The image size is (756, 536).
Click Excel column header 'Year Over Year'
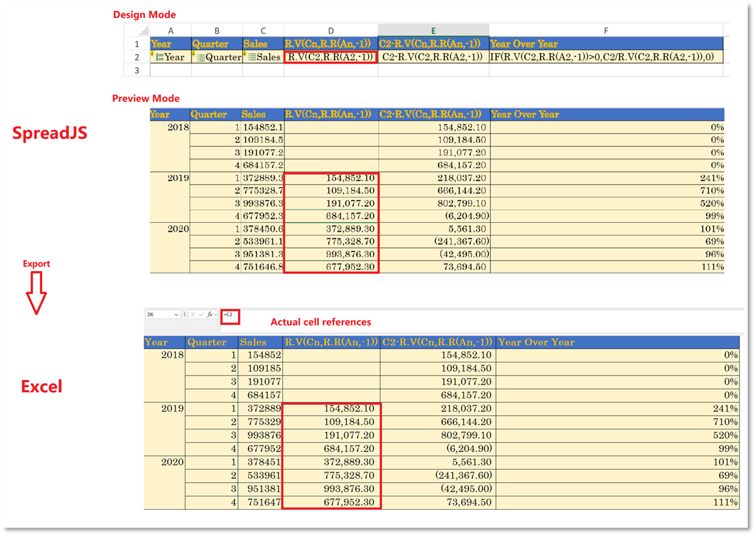point(618,342)
